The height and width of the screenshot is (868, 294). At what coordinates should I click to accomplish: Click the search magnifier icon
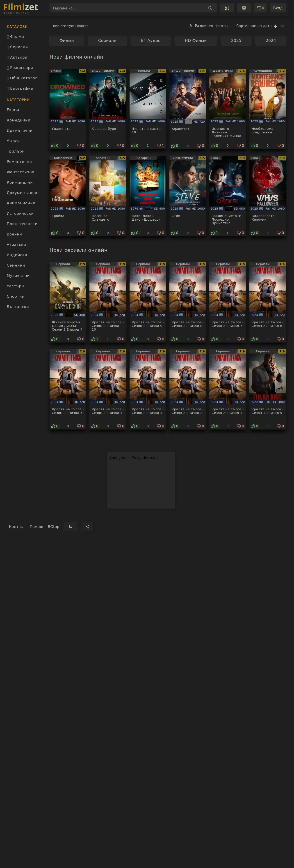point(210,8)
